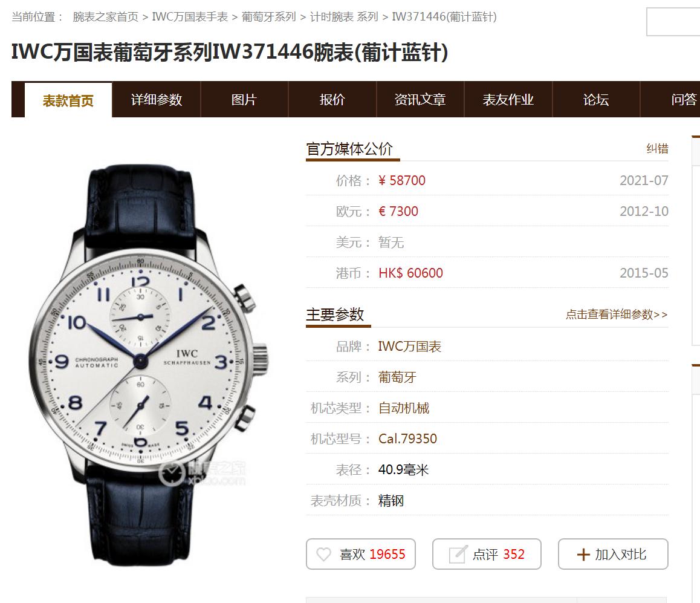The height and width of the screenshot is (603, 700).
Task: Click 计时腕表 系列 breadcrumb link
Action: point(344,17)
